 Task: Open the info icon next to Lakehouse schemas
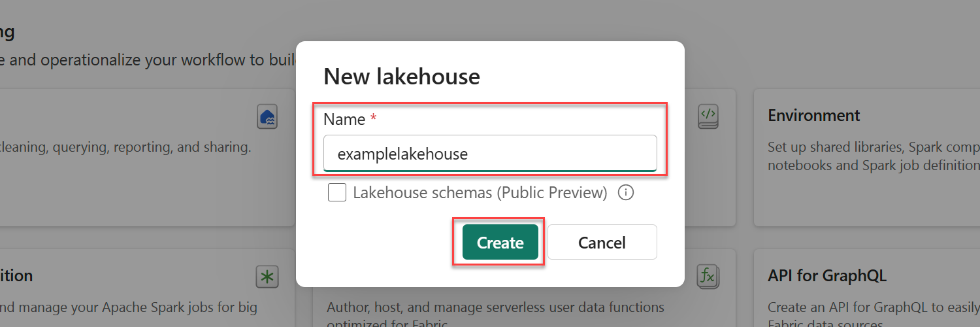point(626,193)
